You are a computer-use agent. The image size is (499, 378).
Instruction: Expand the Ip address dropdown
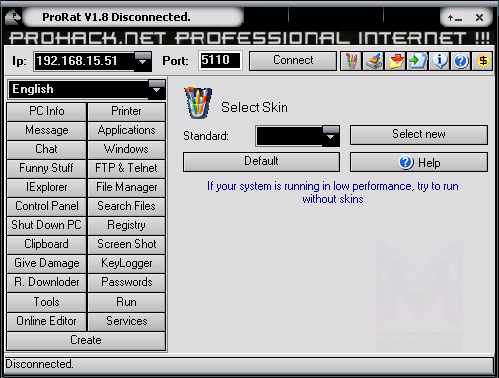[x=143, y=61]
